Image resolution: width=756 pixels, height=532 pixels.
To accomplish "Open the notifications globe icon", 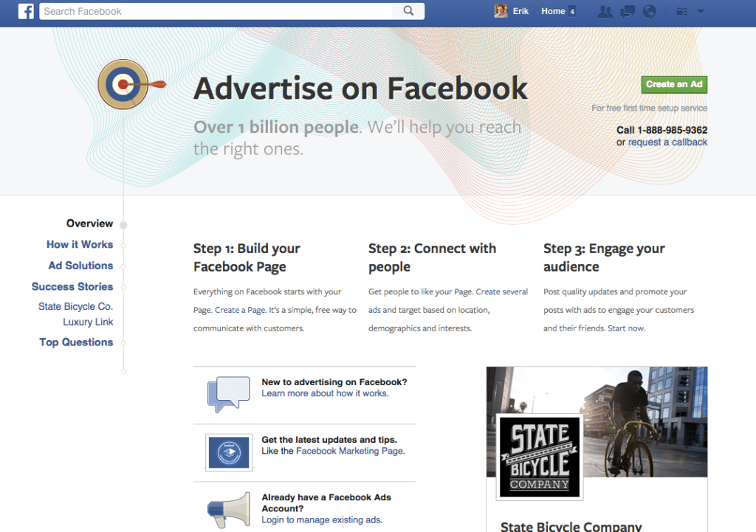I will [650, 11].
